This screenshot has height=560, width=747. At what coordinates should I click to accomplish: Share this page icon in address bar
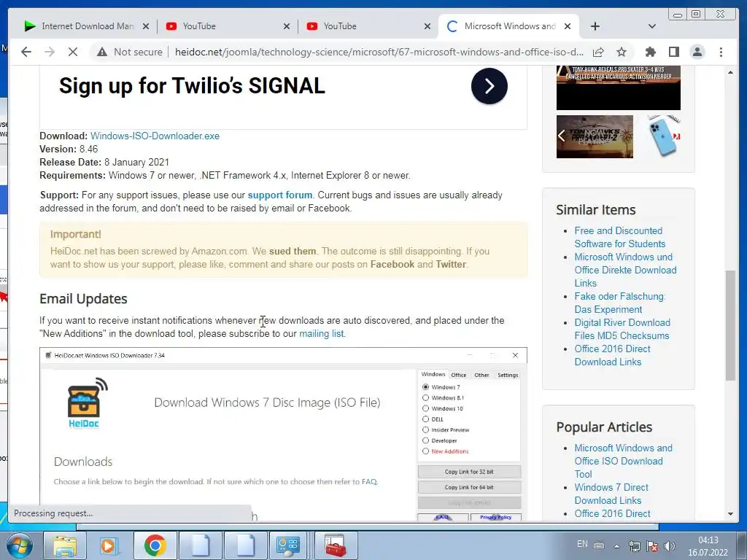tap(598, 52)
